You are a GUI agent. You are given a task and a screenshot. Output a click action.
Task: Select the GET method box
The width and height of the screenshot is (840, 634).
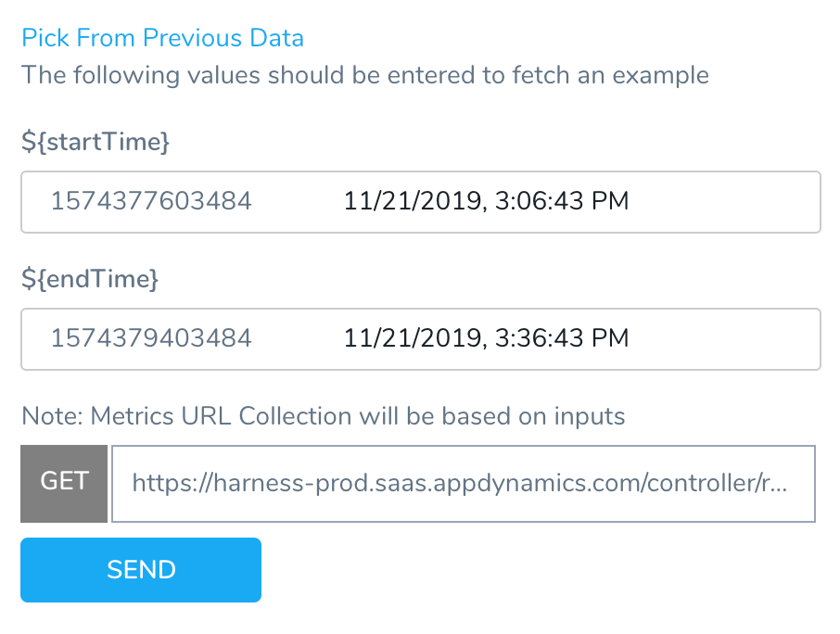[64, 484]
